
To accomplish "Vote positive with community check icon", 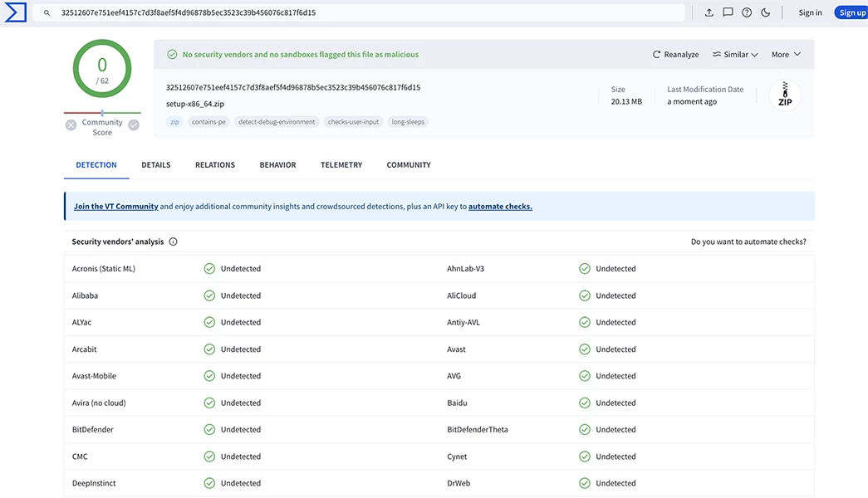I will point(134,125).
